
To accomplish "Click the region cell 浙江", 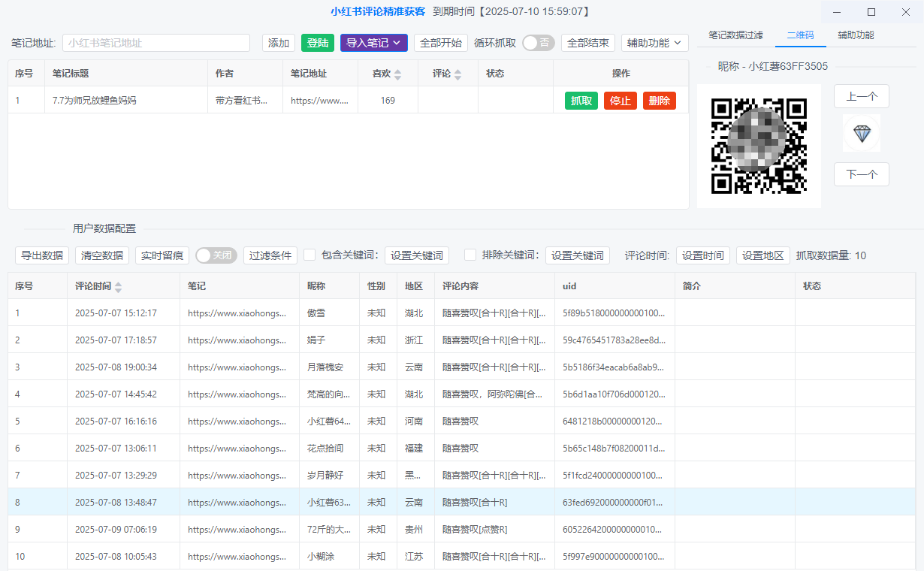I will click(x=414, y=340).
